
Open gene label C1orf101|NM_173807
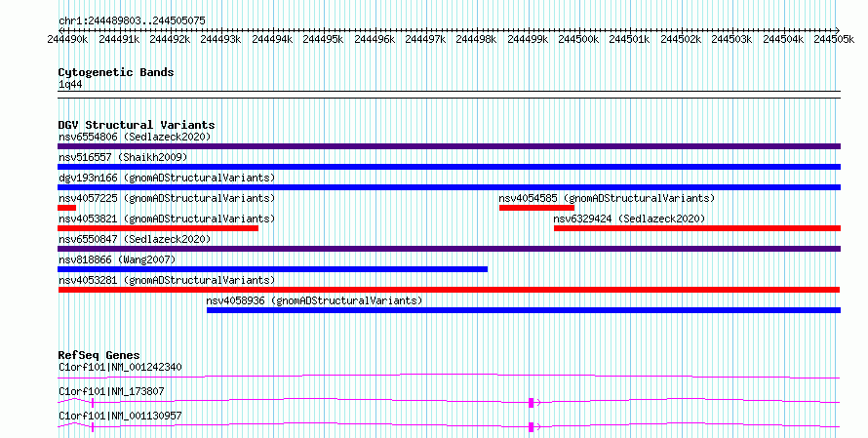click(x=111, y=391)
